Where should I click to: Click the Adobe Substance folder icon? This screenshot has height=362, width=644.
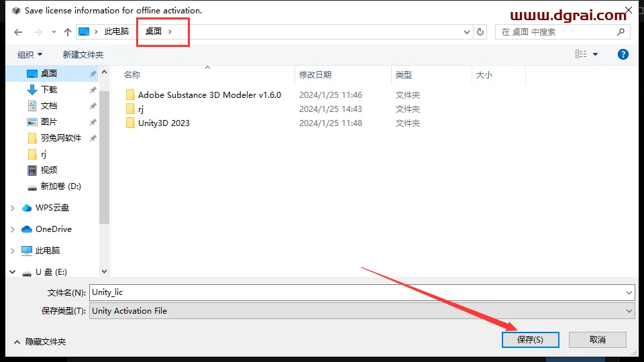130,95
